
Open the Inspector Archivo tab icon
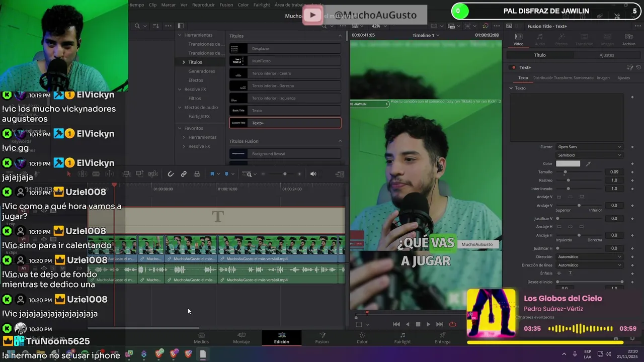coord(628,40)
